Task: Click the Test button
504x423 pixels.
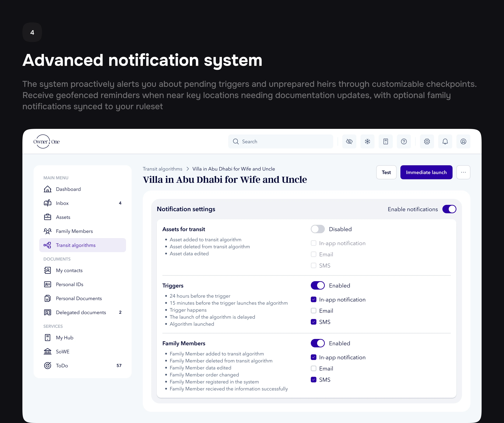Action: pyautogui.click(x=386, y=172)
